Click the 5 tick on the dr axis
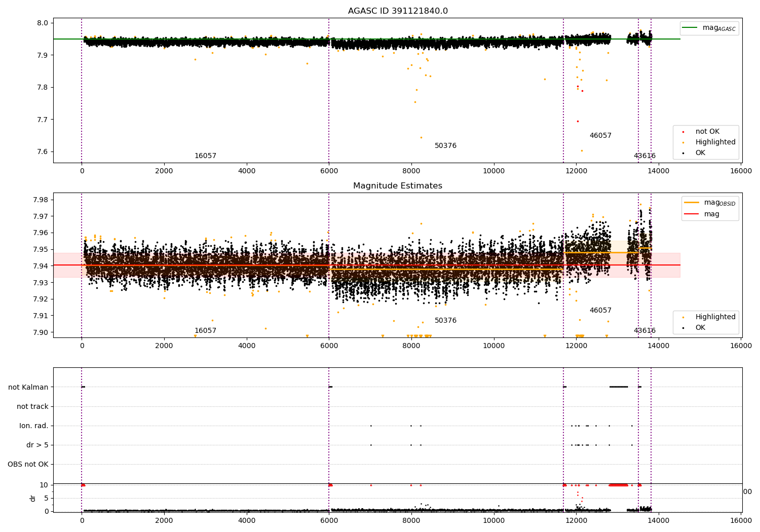 [46, 499]
